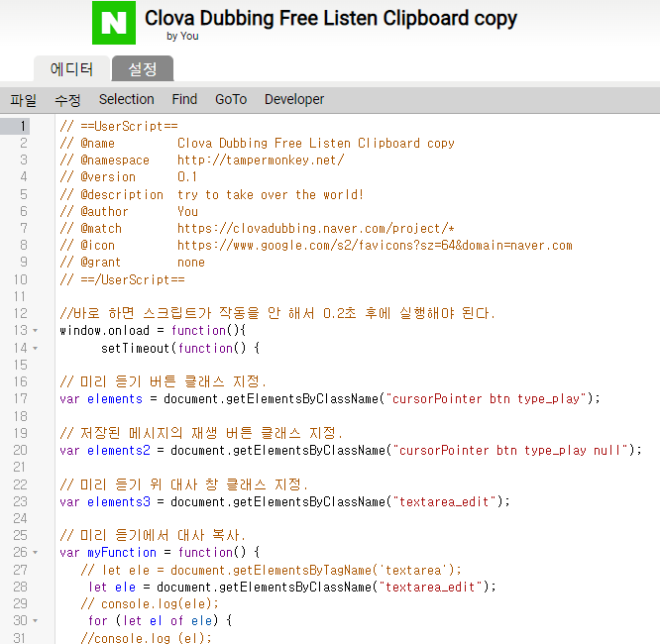Open the 수정 menu
660x644 pixels.
(67, 100)
